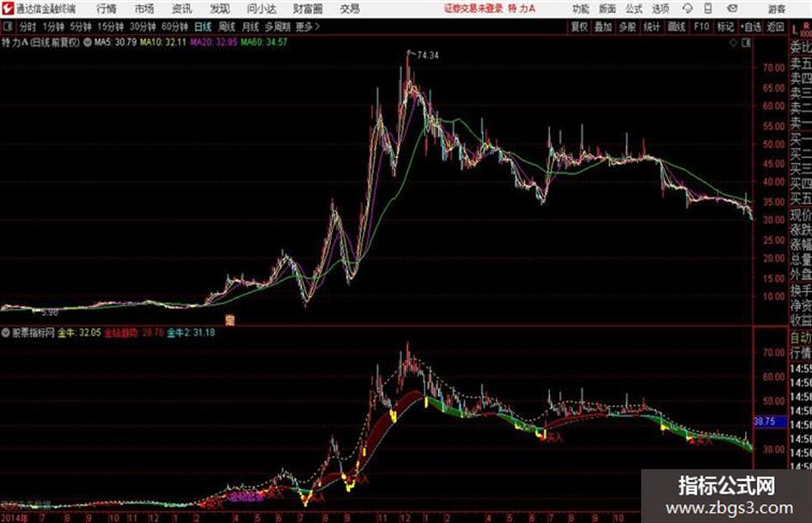Click the round icon beside 股票指标网 indicator

[6, 332]
